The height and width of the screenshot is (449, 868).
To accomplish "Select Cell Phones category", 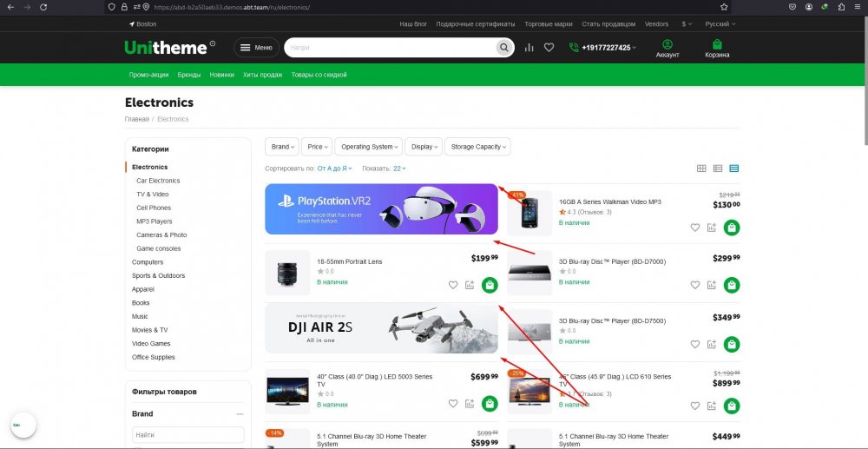I will click(x=154, y=208).
